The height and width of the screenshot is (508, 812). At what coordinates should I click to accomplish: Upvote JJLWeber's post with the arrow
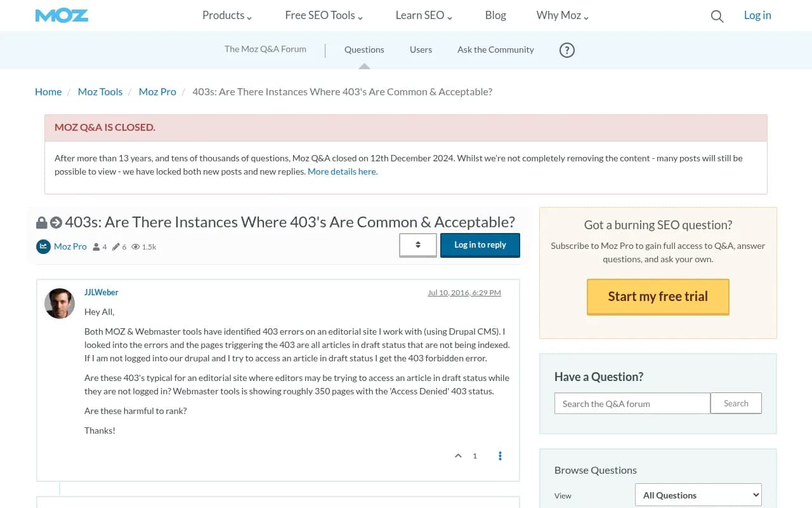(458, 455)
